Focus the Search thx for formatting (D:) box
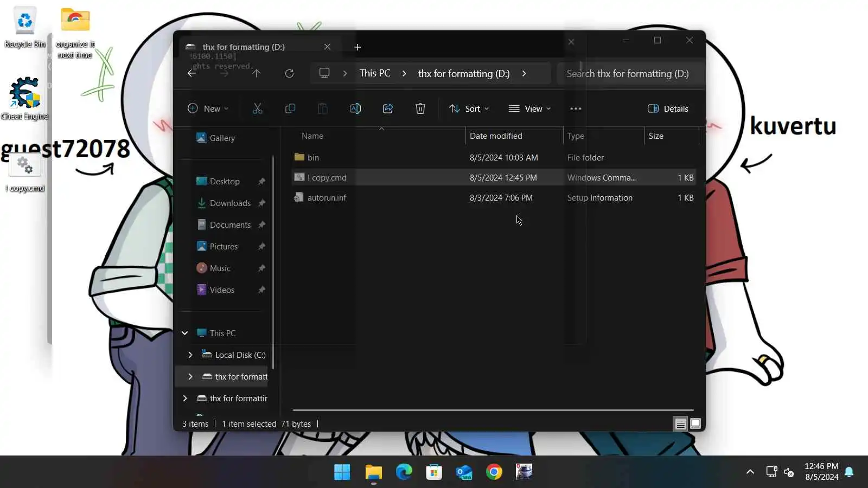 [631, 73]
